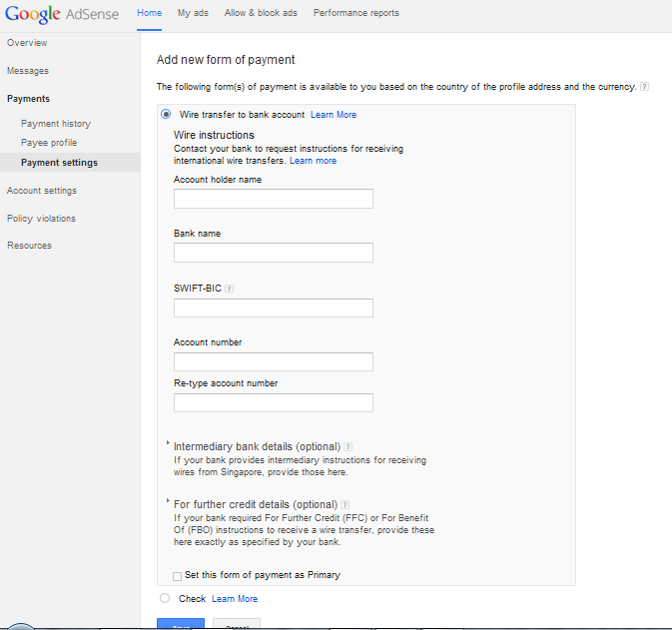Click help icon beside Intermediary bank details
672x630 pixels.
click(347, 446)
